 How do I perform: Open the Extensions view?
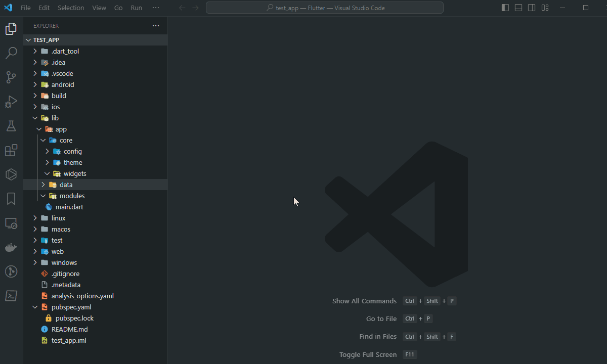pos(11,150)
